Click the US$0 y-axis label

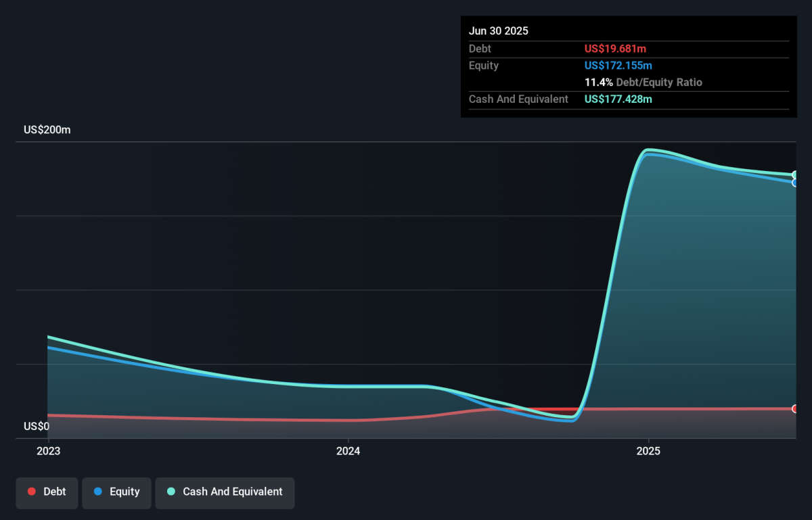click(37, 427)
